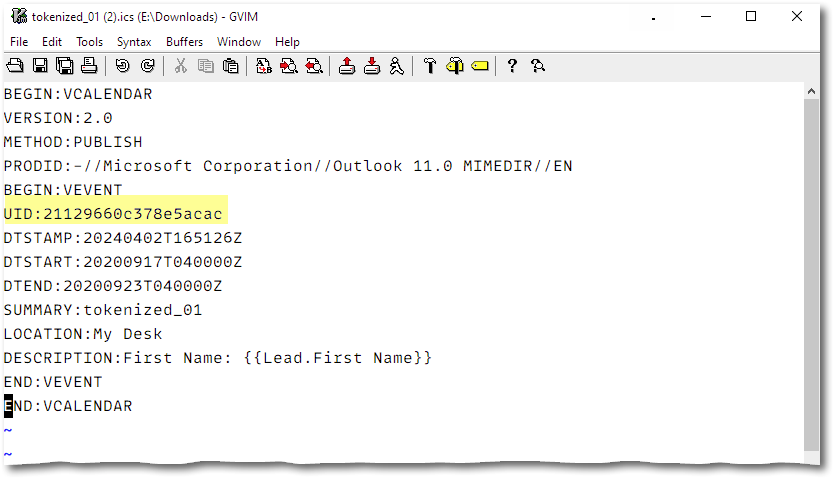Click the Load Session toolbar icon
Image resolution: width=834 pixels, height=479 pixels.
click(x=347, y=66)
